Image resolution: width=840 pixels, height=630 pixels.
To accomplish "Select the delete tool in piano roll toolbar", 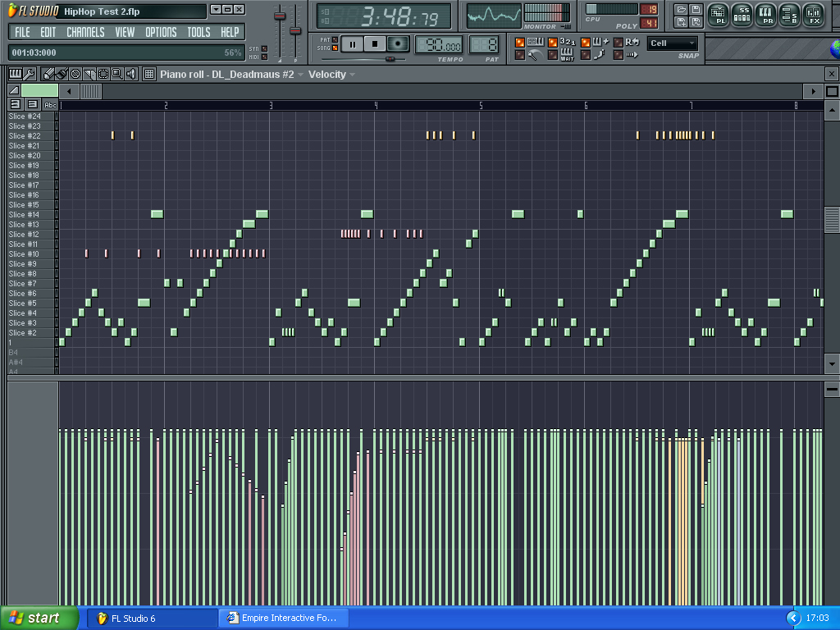I will 75,74.
